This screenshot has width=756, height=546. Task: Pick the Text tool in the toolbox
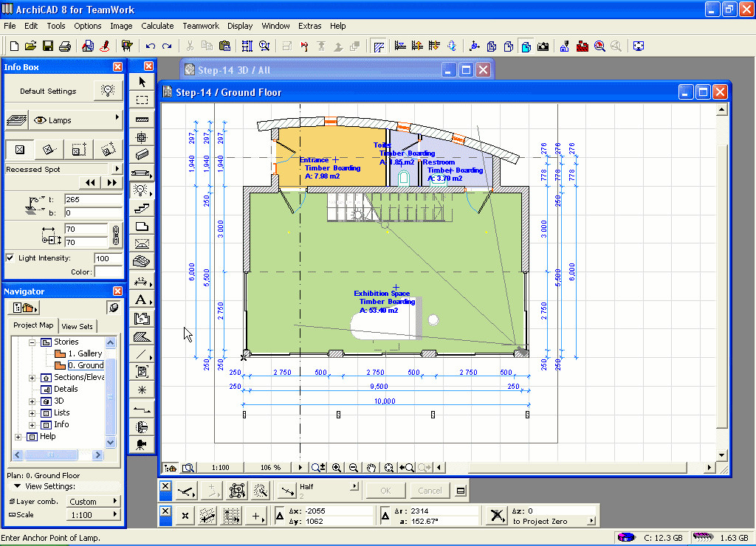tap(142, 300)
